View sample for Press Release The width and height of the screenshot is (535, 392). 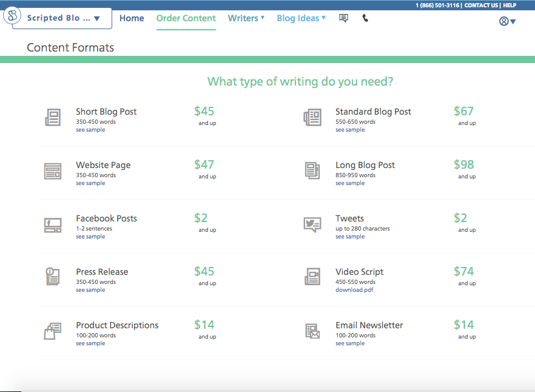[90, 290]
